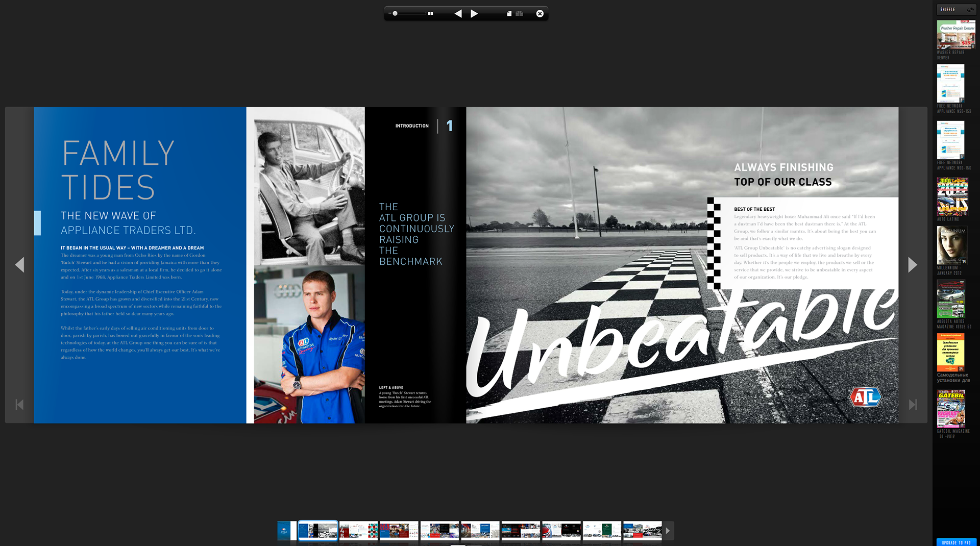Click the 'Best of the Best' subheading
The height and width of the screenshot is (546, 980).
pos(754,209)
